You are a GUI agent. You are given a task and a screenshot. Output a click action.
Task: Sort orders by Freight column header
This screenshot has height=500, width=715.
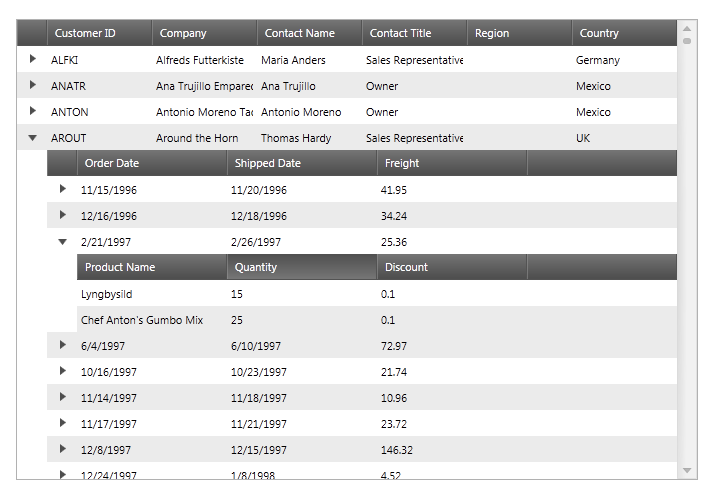point(452,163)
